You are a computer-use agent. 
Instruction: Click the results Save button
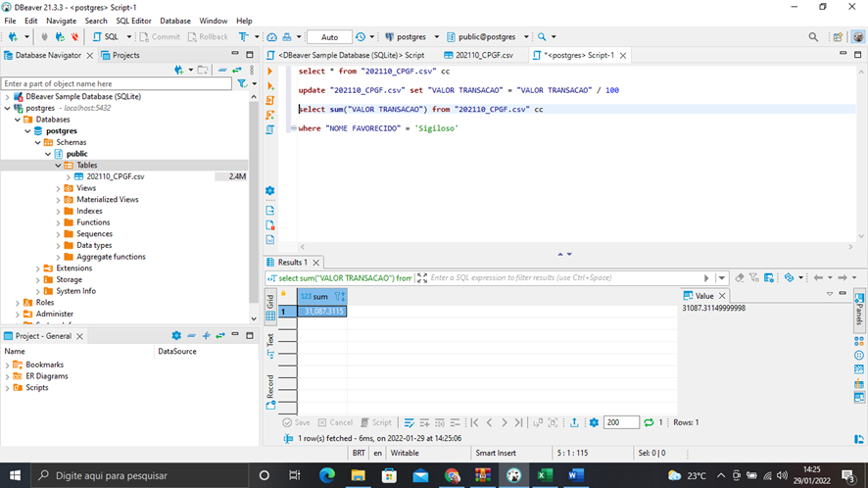coord(296,422)
